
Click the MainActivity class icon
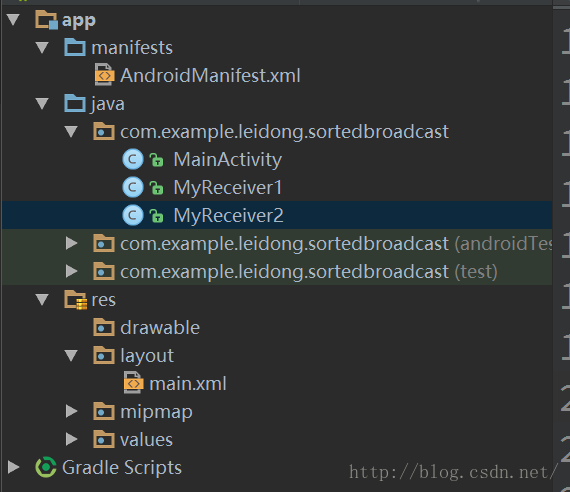(133, 159)
